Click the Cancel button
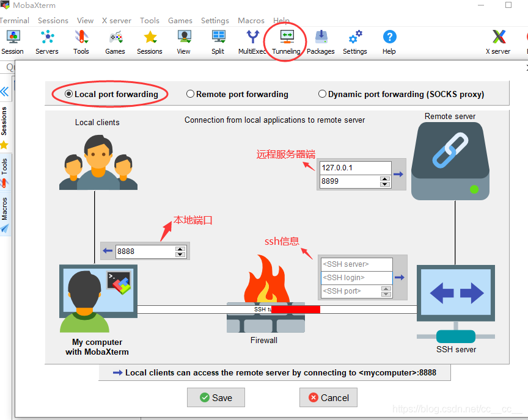Image resolution: width=528 pixels, height=420 pixels. (328, 397)
